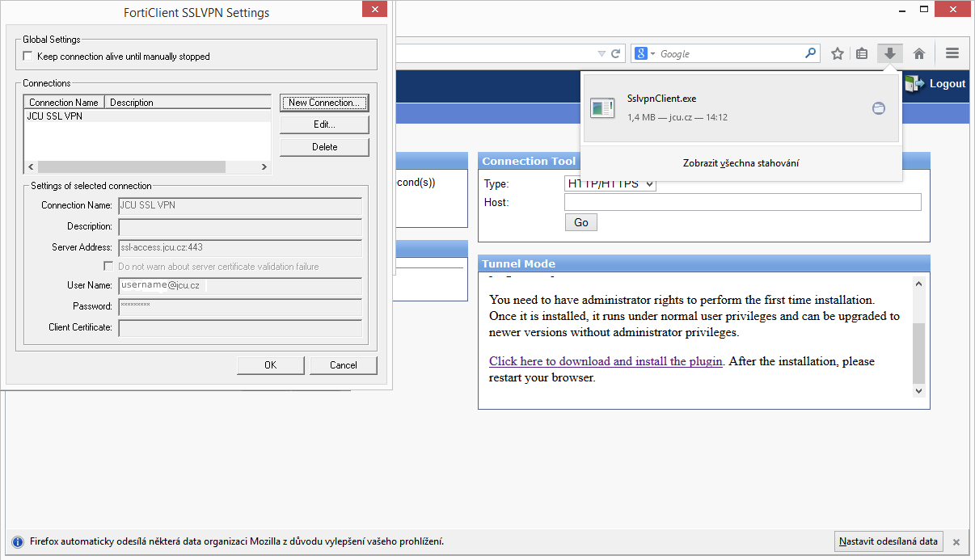This screenshot has height=560, width=975.
Task: Click the Password field
Action: (240, 306)
